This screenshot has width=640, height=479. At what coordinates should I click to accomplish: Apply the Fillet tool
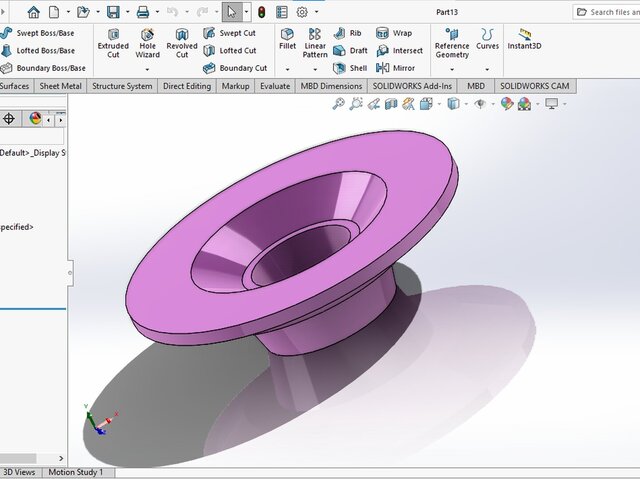point(287,39)
